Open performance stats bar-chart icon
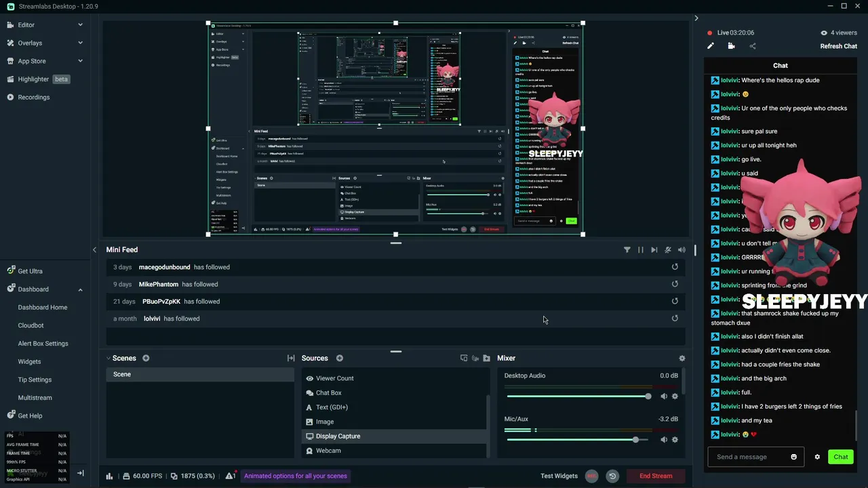 pyautogui.click(x=109, y=476)
